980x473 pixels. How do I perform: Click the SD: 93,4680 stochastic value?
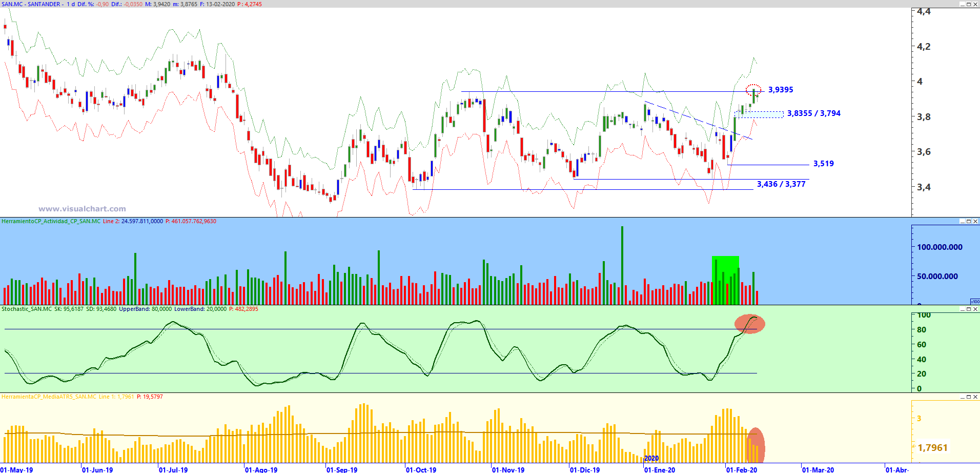click(101, 309)
